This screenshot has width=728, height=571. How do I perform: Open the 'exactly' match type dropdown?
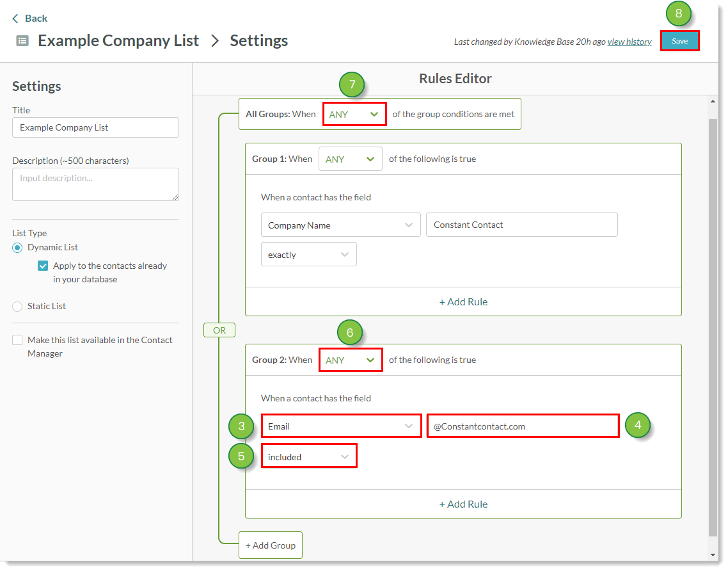[308, 255]
